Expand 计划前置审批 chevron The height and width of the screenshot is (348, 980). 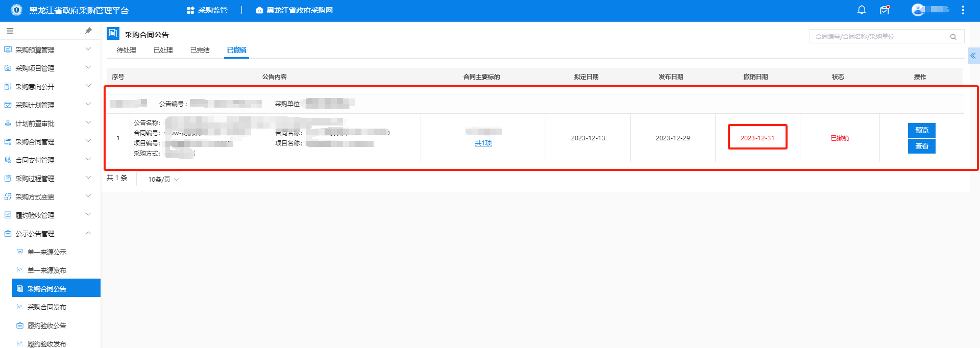[x=88, y=122]
